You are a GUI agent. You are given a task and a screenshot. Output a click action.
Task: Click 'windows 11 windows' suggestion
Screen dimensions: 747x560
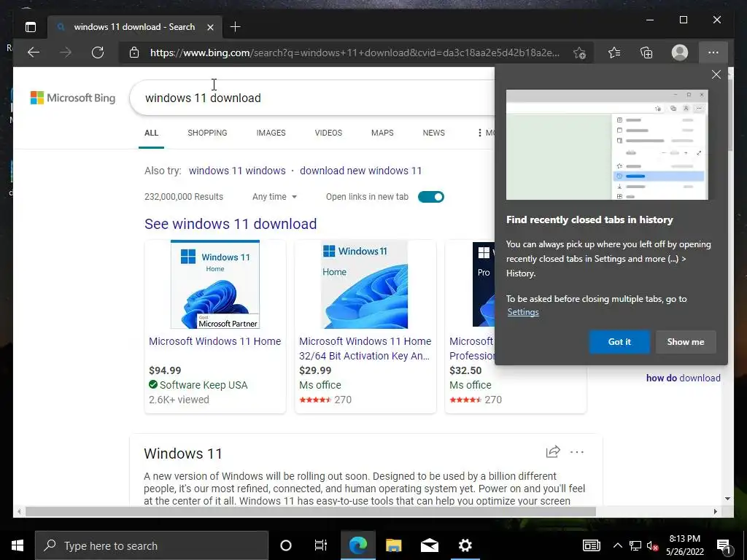[237, 171]
